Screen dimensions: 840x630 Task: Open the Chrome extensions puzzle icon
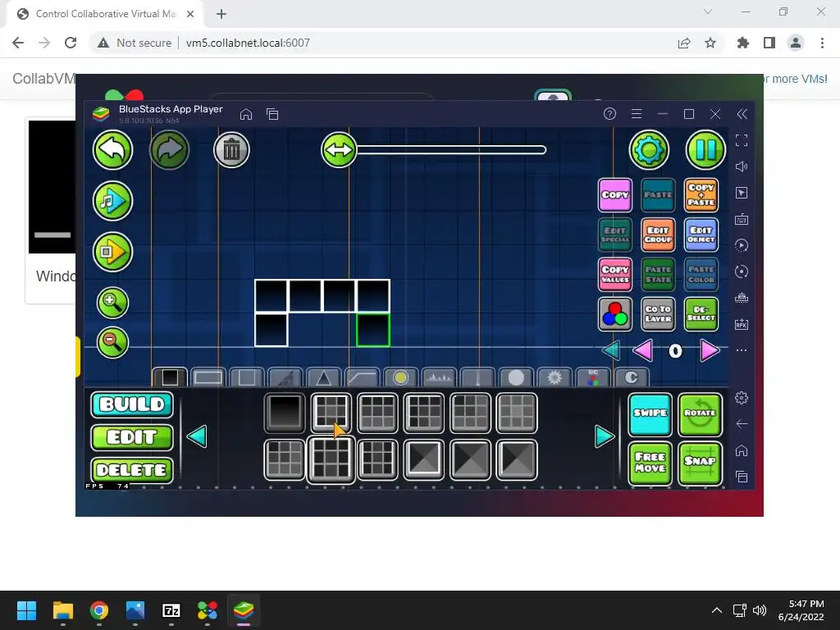click(x=742, y=43)
